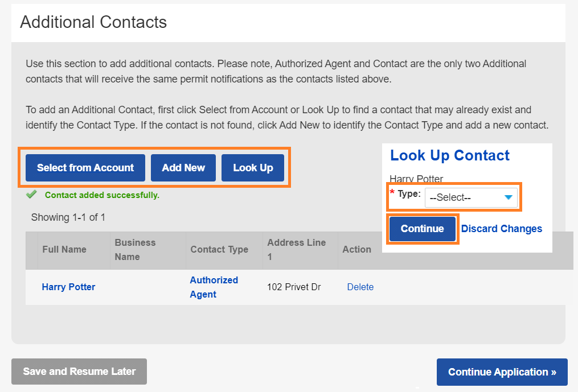Click the green success checkmark icon

point(31,195)
